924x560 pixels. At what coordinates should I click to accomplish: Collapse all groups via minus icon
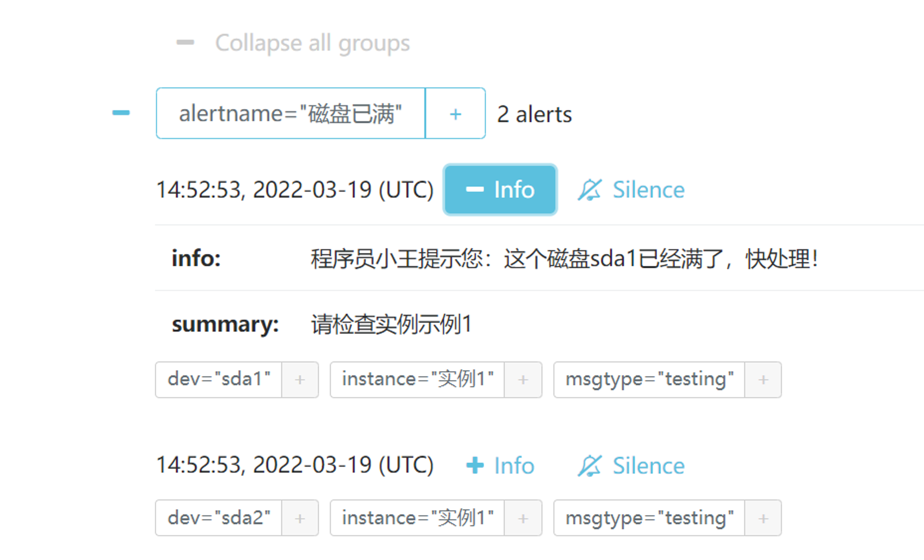[185, 43]
